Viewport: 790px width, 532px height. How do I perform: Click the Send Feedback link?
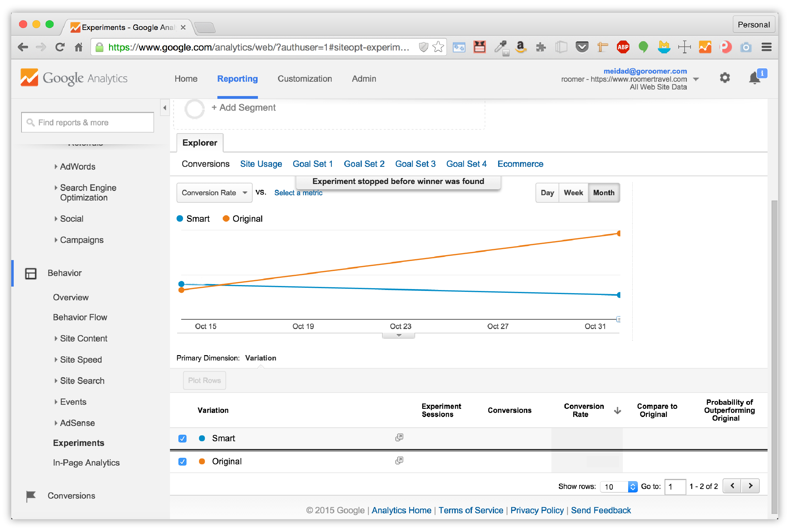coord(601,510)
